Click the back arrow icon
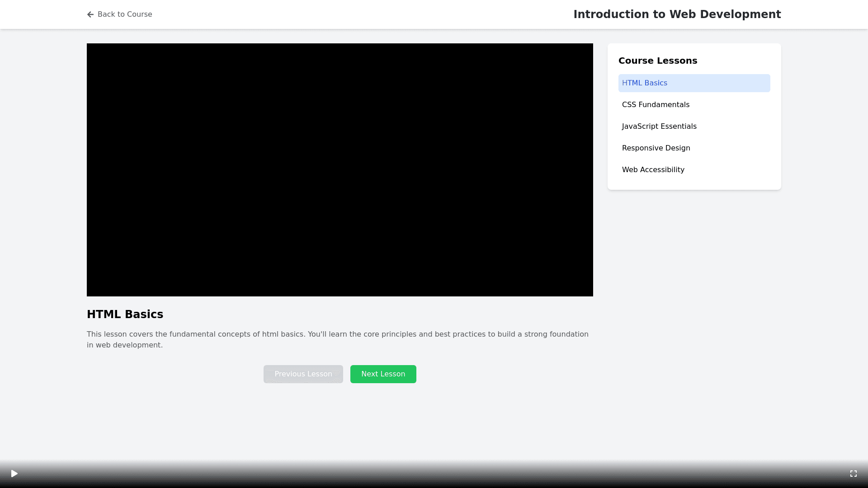 (x=90, y=14)
